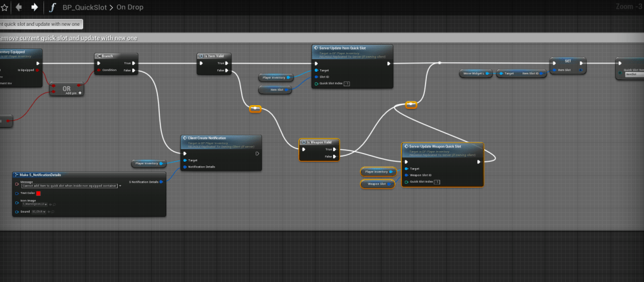The height and width of the screenshot is (282, 644).
Task: Click the Is Equipped boolean output pin
Action: pyautogui.click(x=38, y=70)
